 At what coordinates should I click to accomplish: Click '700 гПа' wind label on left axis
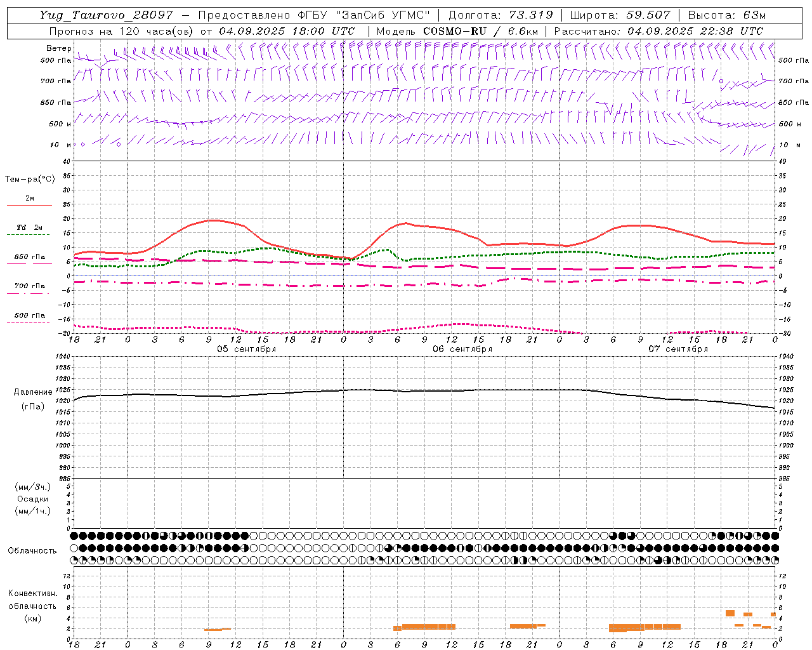click(56, 81)
